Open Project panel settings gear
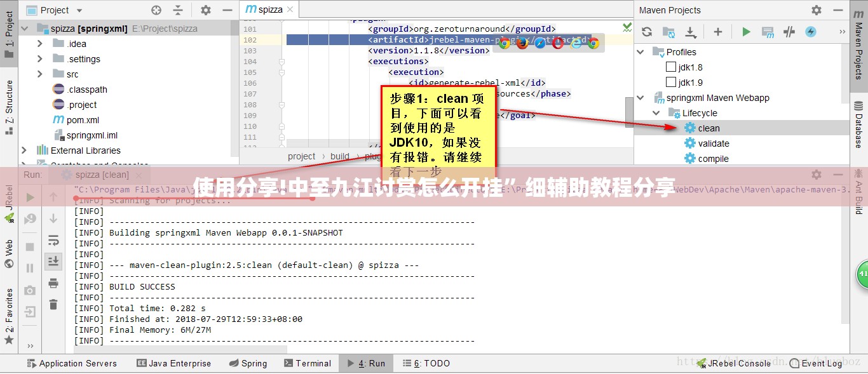 [x=206, y=10]
